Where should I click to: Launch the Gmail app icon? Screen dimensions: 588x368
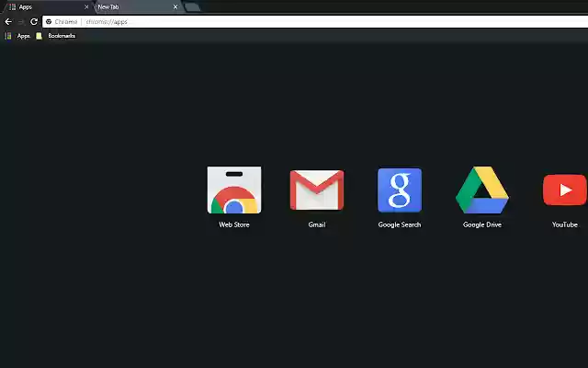[317, 190]
